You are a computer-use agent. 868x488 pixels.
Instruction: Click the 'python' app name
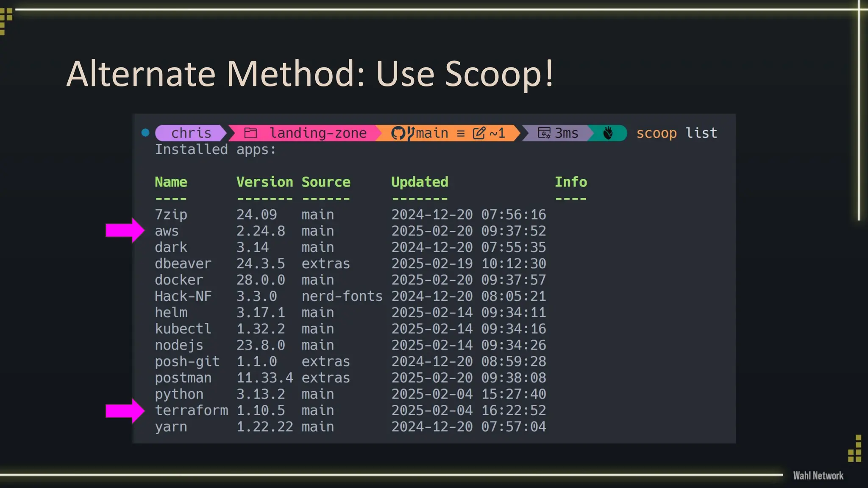coord(179,394)
